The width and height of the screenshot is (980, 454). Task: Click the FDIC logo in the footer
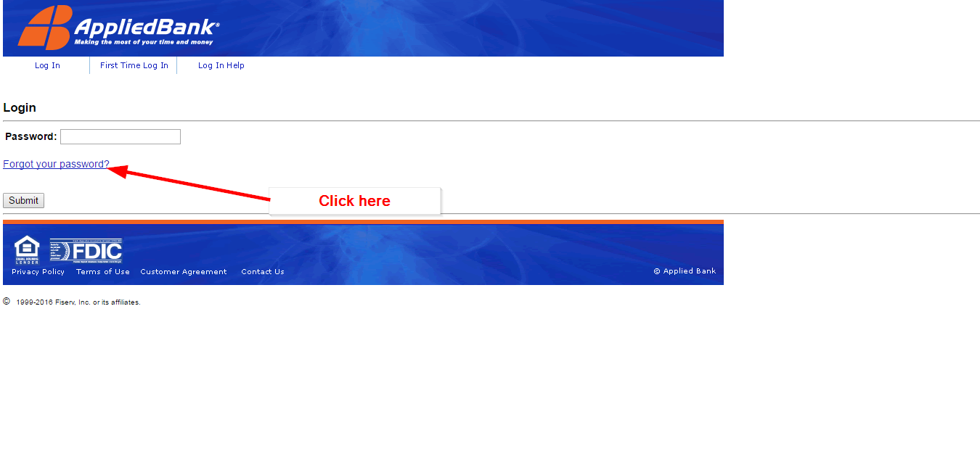[86, 250]
